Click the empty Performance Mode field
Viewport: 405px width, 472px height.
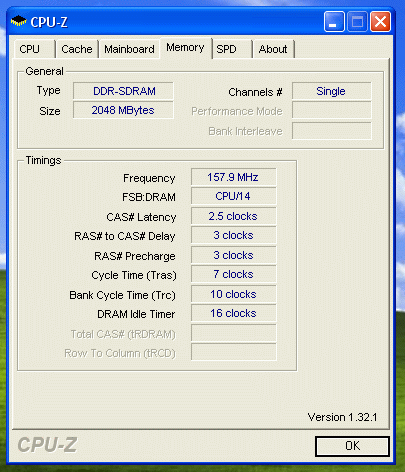[332, 110]
